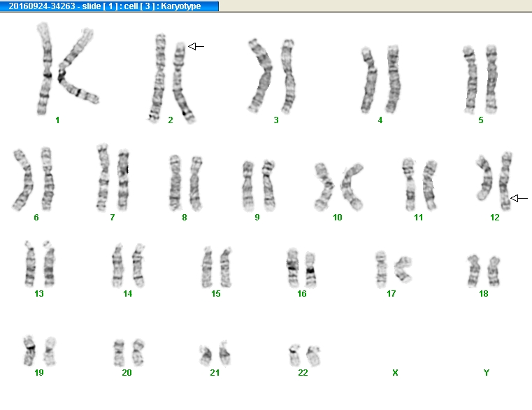The width and height of the screenshot is (532, 410).
Task: Click the green label for chromosome 8
Action: (185, 217)
